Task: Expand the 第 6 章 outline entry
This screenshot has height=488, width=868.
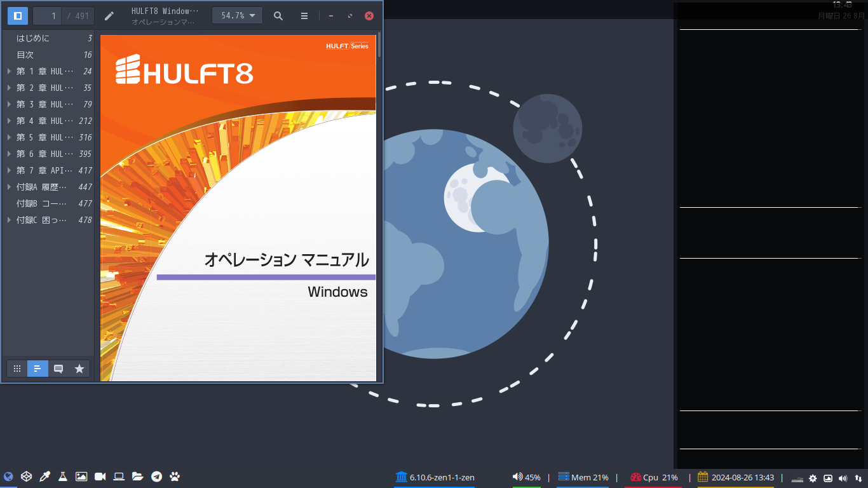Action: [9, 154]
